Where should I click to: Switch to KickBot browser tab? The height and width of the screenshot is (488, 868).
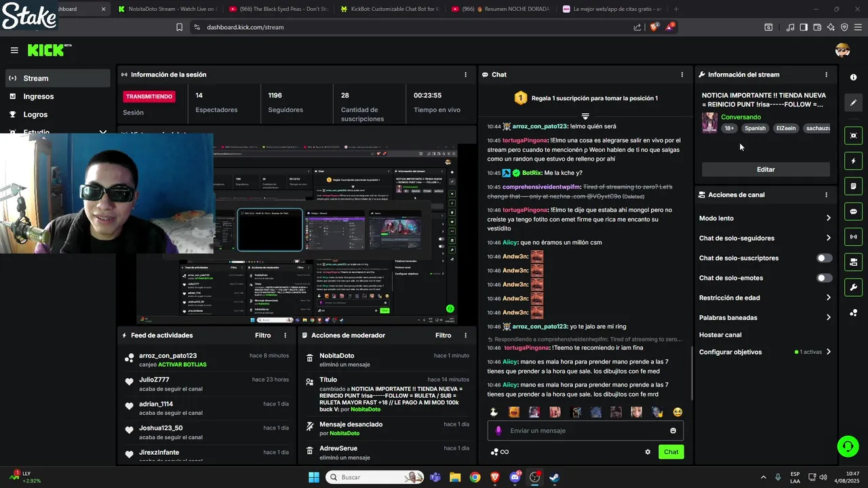(x=389, y=9)
